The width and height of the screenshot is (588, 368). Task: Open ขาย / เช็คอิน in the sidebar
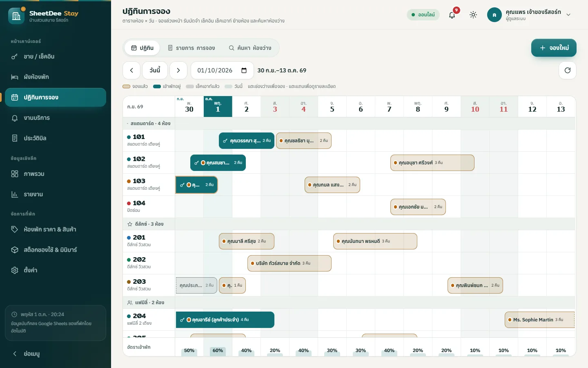[56, 56]
